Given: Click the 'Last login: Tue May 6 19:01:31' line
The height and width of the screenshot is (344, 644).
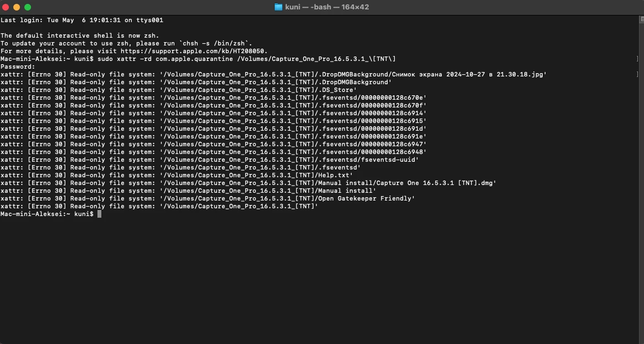Looking at the screenshot, I should (82, 20).
